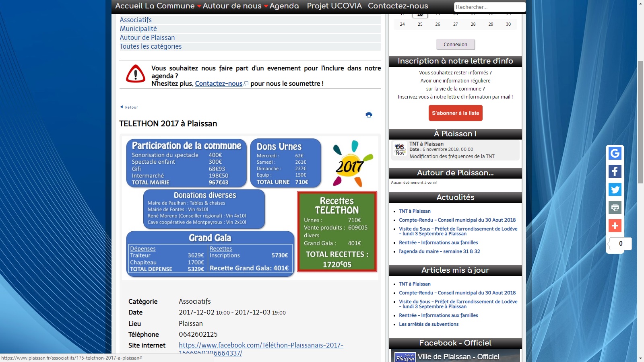This screenshot has width=644, height=362.
Task: Click the TELETHON 2017 à Plaissan heading
Action: 168,123
